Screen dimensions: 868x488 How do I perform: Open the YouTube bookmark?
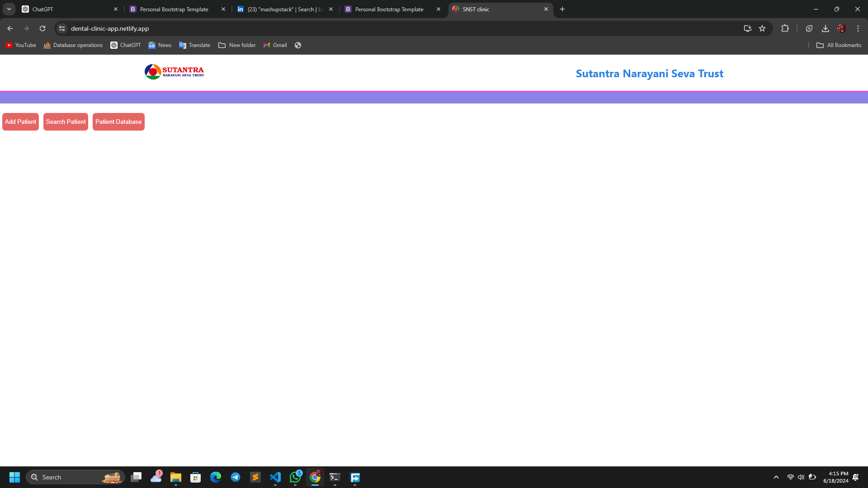[20, 45]
